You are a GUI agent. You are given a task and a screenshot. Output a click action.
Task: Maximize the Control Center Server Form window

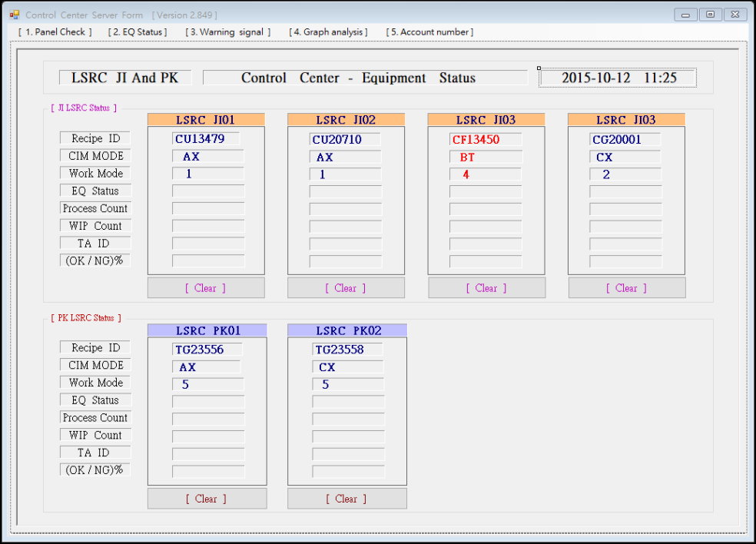710,15
